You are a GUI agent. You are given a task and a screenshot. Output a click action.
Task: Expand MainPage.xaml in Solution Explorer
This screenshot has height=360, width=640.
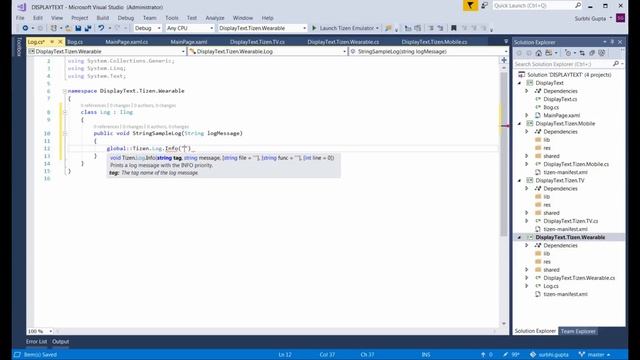[x=527, y=116]
